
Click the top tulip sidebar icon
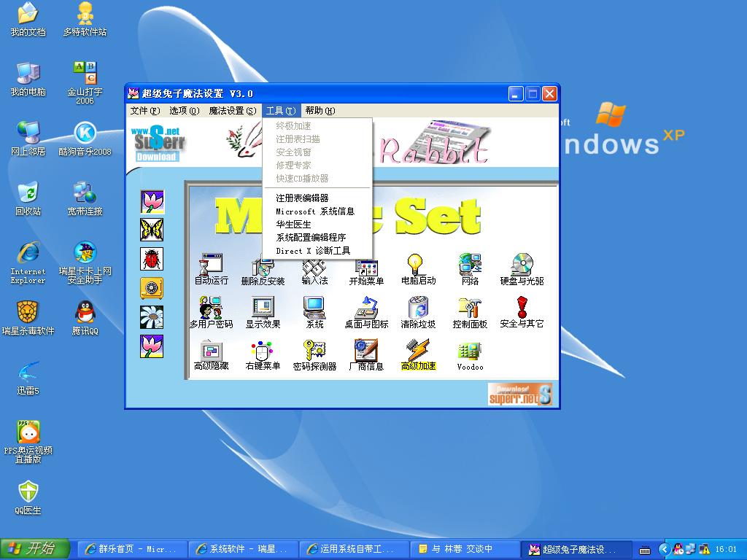152,201
